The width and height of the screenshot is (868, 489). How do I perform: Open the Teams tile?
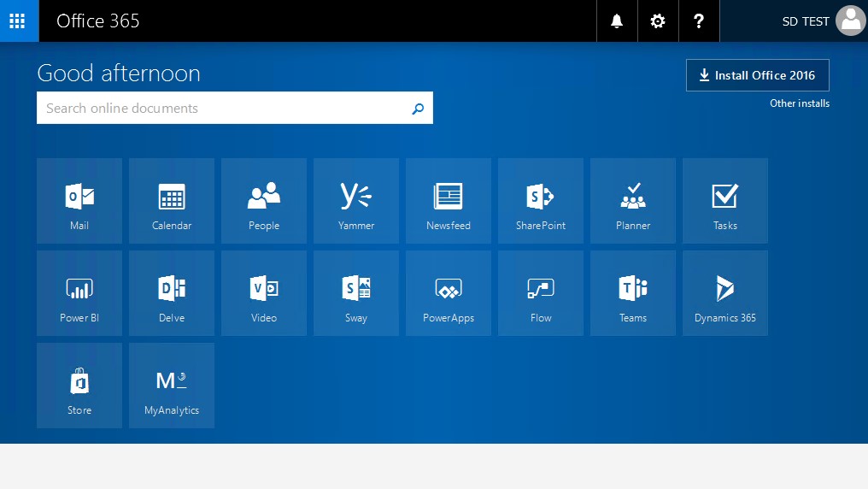633,293
